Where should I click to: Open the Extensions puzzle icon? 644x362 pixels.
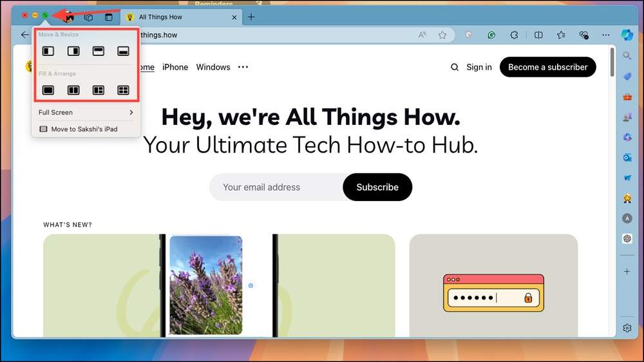pos(514,35)
